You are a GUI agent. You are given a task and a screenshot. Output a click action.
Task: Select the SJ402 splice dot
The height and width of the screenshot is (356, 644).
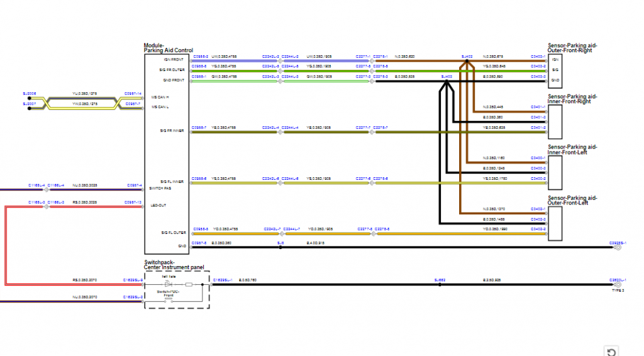click(467, 61)
